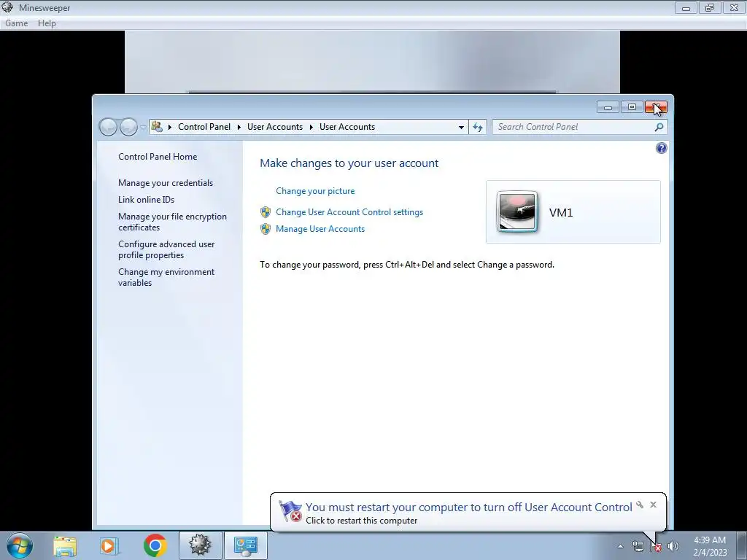This screenshot has height=560, width=747.
Task: Open Link online IDs
Action: [x=146, y=200]
